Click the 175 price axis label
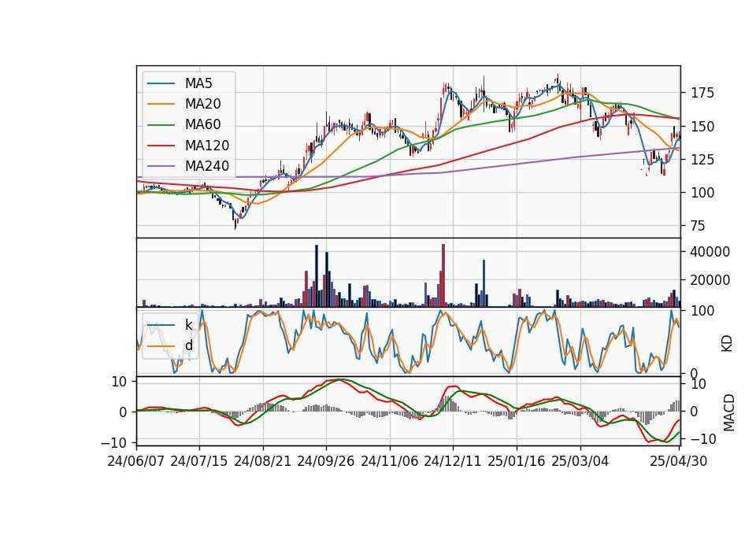 click(702, 93)
